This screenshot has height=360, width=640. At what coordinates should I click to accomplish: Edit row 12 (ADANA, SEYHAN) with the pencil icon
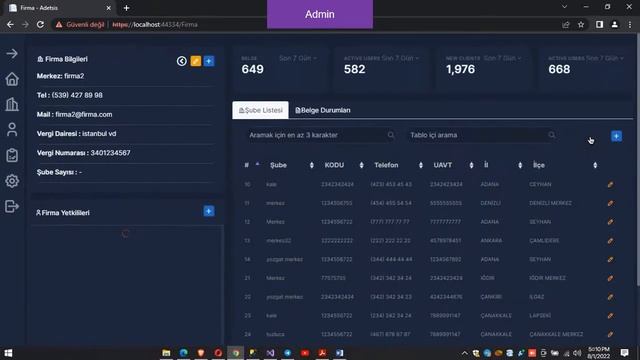pyautogui.click(x=610, y=222)
